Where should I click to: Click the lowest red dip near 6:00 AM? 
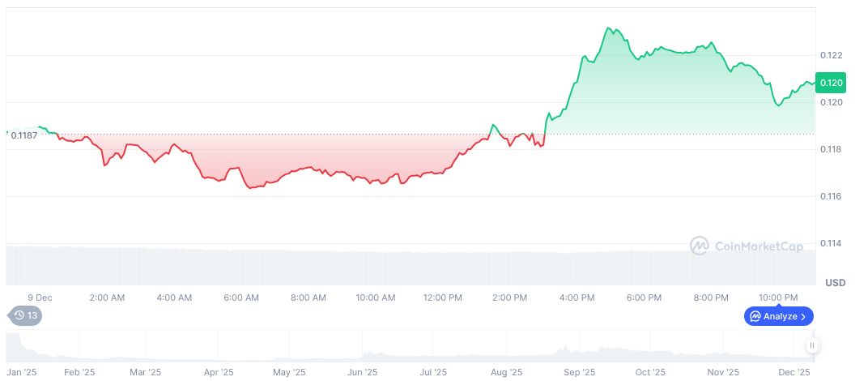pyautogui.click(x=251, y=187)
